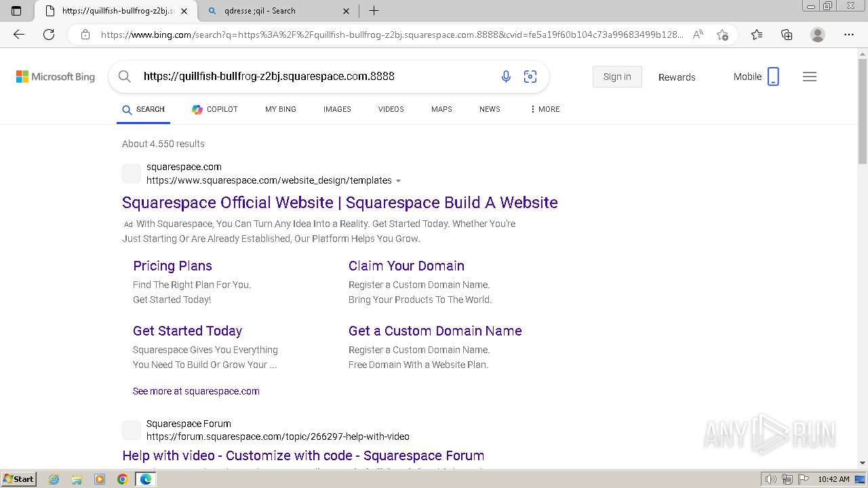The image size is (868, 488).
Task: Switch to the 'qdresse ;qil - Search' tab
Action: [278, 11]
